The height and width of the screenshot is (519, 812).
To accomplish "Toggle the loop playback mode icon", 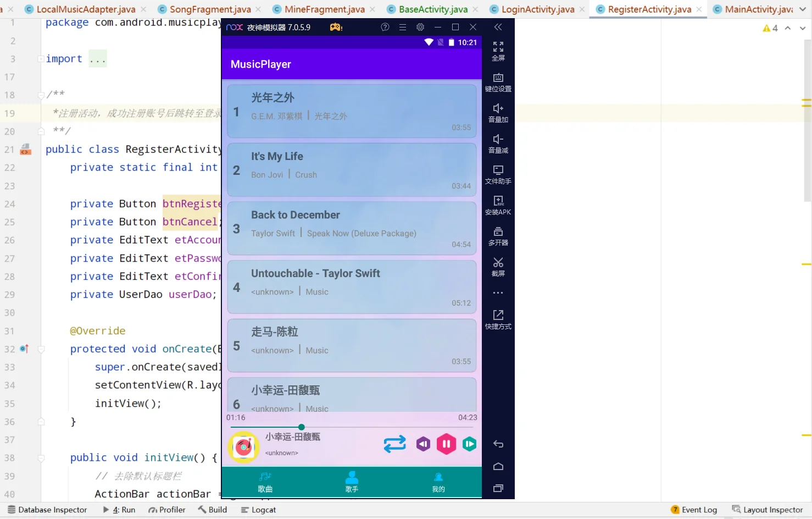I will (394, 444).
